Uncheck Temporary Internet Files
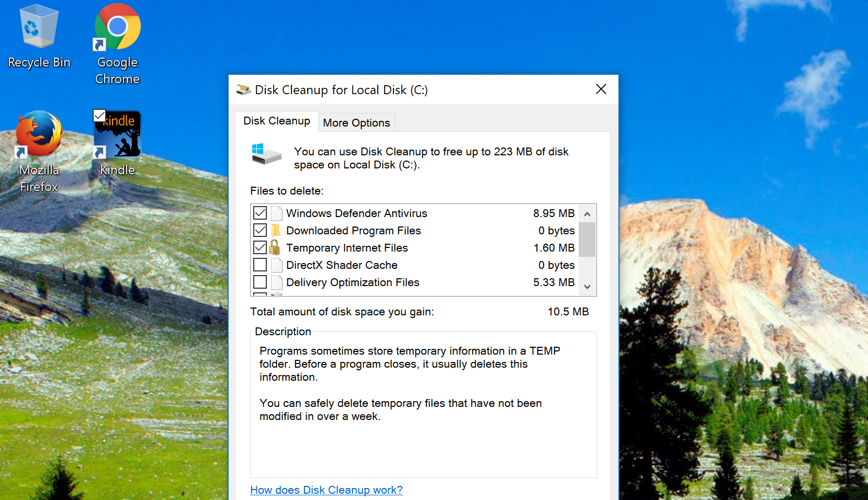868x500 pixels. 260,247
